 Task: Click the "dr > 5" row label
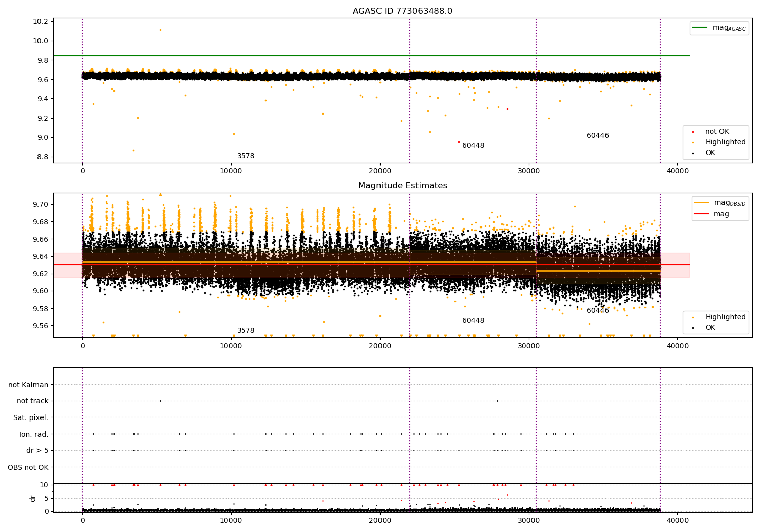pyautogui.click(x=37, y=451)
